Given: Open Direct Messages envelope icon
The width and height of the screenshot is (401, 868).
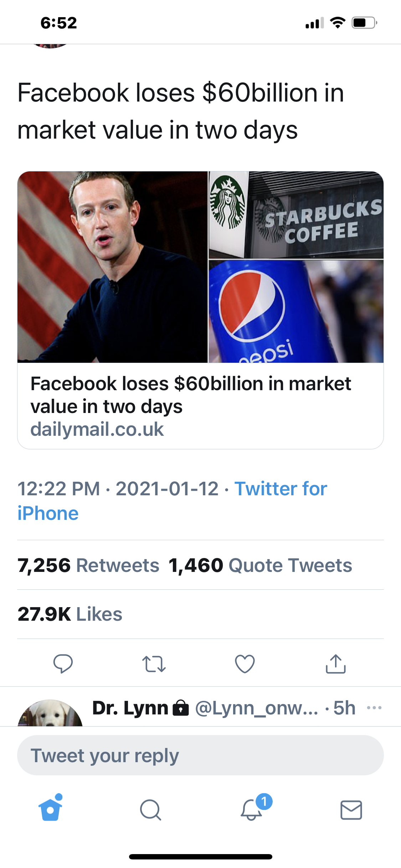Looking at the screenshot, I should point(351,810).
